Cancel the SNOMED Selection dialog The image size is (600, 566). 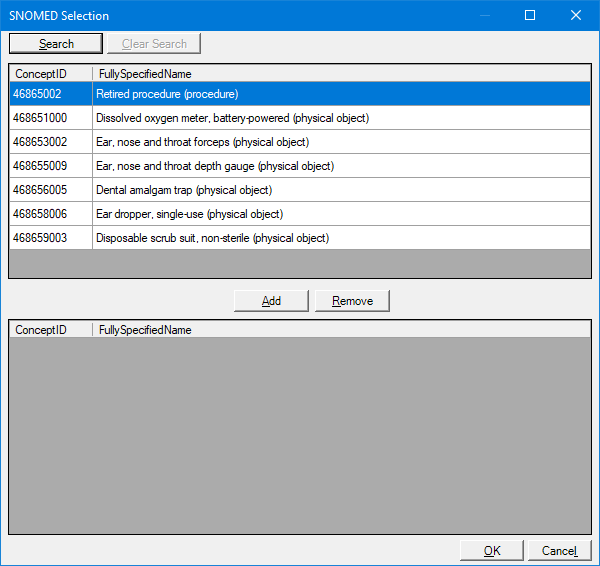[559, 551]
